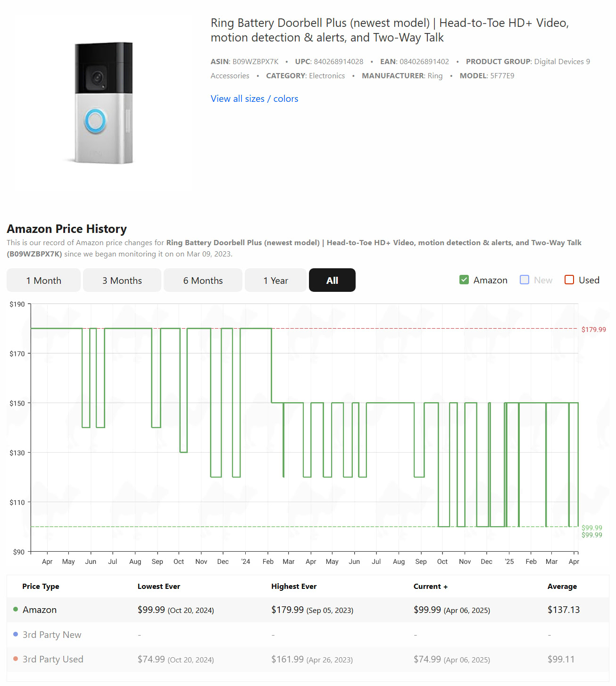
Task: Open the View all sizes / colors link
Action: (x=254, y=99)
